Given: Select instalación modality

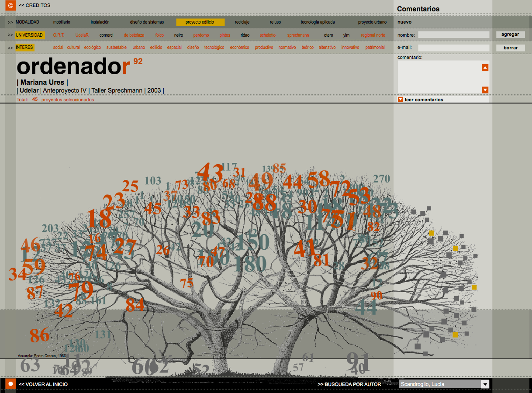Looking at the screenshot, I should coord(100,22).
